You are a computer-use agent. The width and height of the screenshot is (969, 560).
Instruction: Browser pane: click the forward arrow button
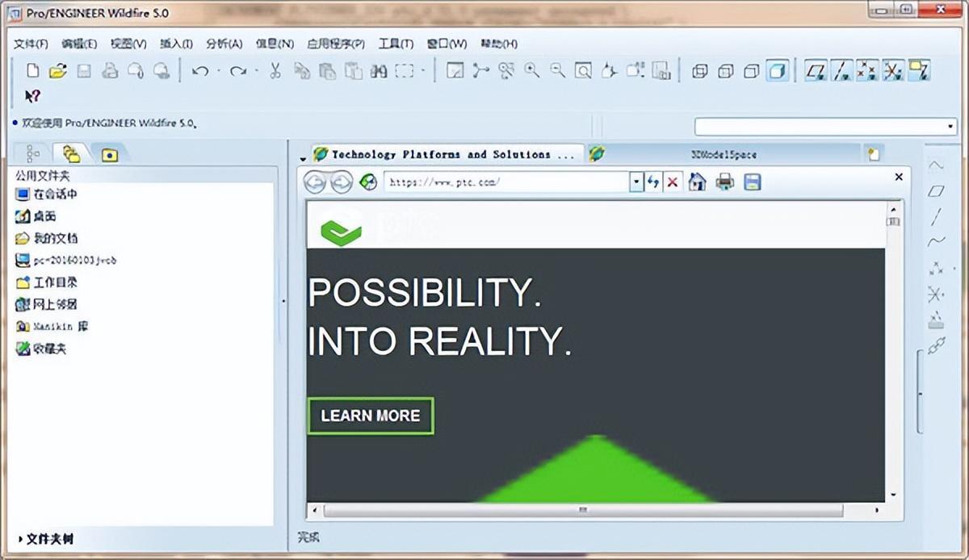(342, 182)
